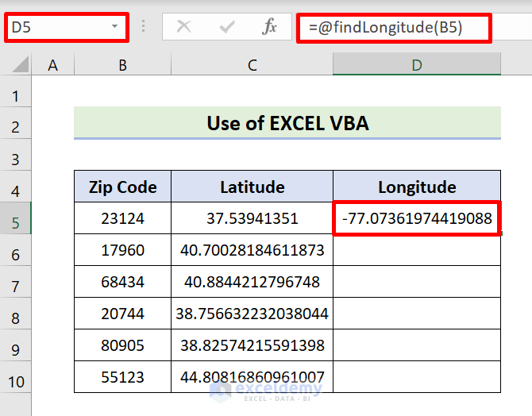This screenshot has width=532, height=416.
Task: Select zip code cell 23124
Action: [x=122, y=218]
